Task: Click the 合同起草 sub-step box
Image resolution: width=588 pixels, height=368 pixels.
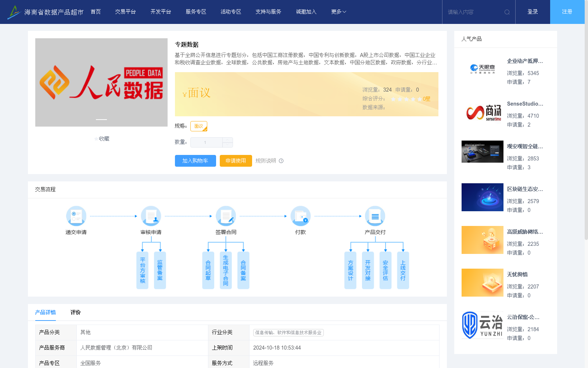Action: (x=208, y=270)
